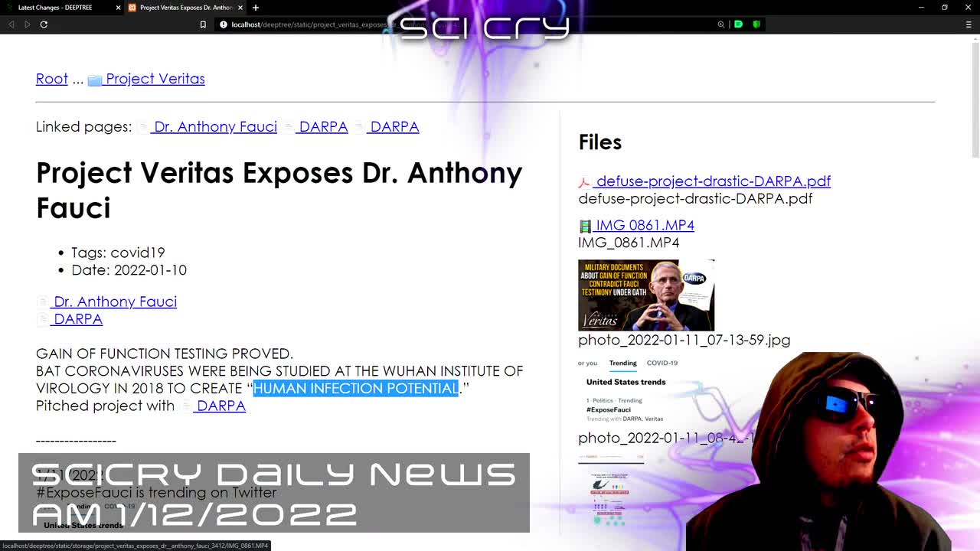Select the Project Veritas Exposes Dr. Anthony tab
The width and height of the screenshot is (980, 551).
pyautogui.click(x=186, y=8)
